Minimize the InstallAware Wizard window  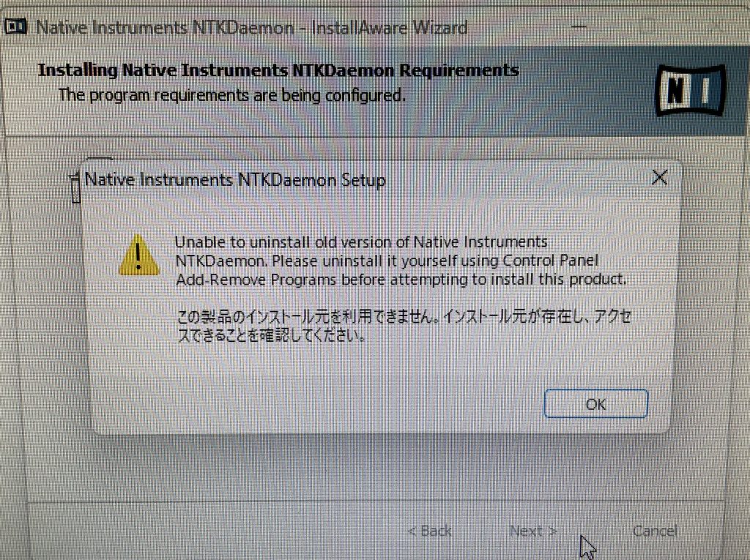(x=579, y=26)
